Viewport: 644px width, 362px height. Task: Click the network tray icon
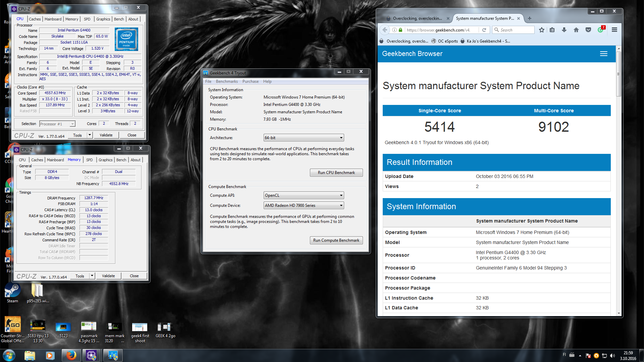(604, 356)
